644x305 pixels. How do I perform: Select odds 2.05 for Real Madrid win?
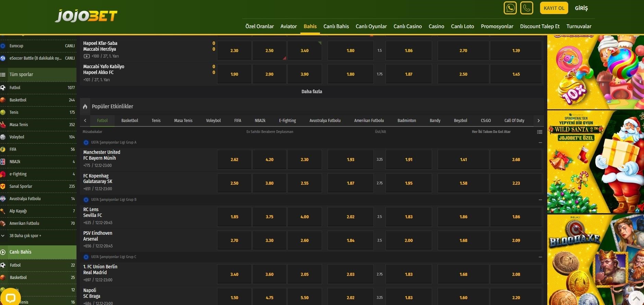(x=305, y=274)
